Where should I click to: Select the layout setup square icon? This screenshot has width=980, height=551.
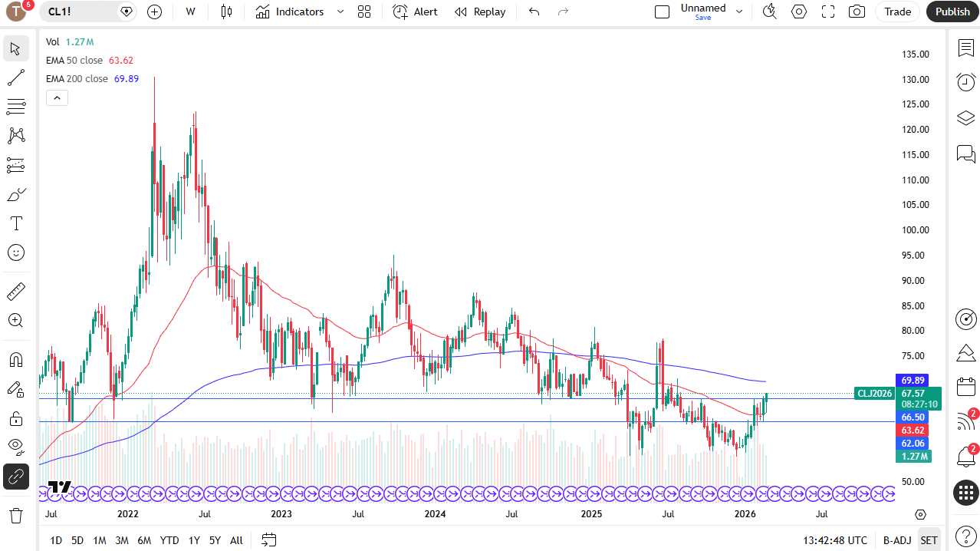pyautogui.click(x=662, y=12)
